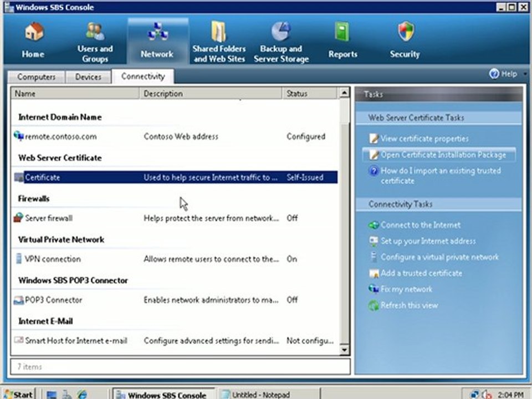Click the Certificate row icon
The height and width of the screenshot is (399, 532).
click(x=19, y=177)
